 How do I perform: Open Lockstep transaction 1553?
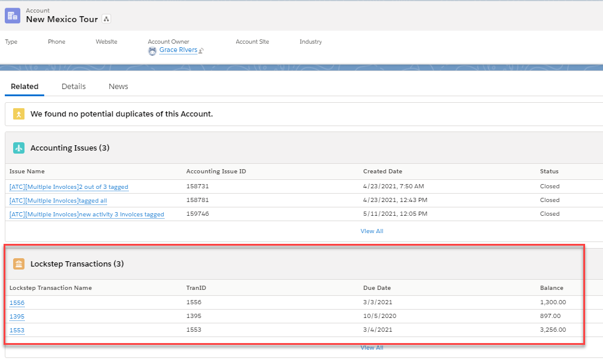pos(17,331)
